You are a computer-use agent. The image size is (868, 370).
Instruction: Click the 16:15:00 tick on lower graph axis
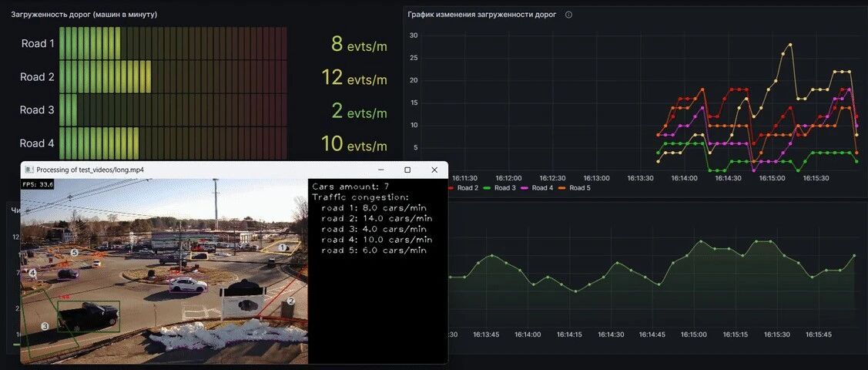[x=694, y=335]
